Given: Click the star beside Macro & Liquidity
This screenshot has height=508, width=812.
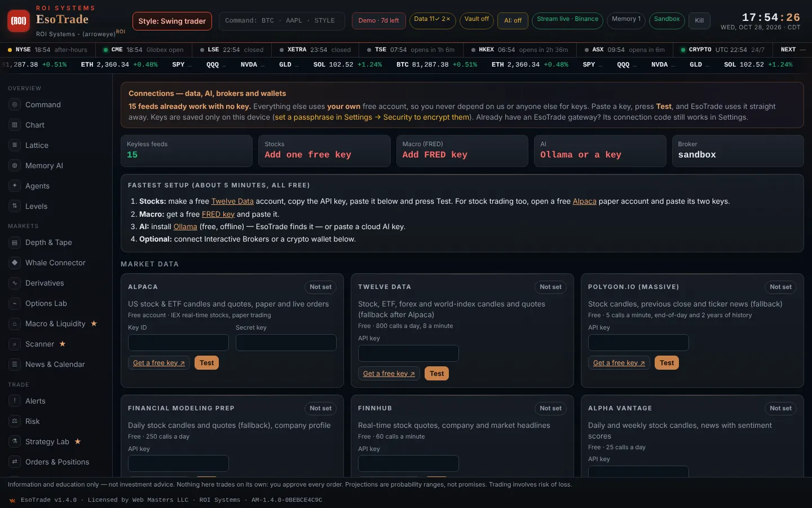Looking at the screenshot, I should click(x=94, y=323).
